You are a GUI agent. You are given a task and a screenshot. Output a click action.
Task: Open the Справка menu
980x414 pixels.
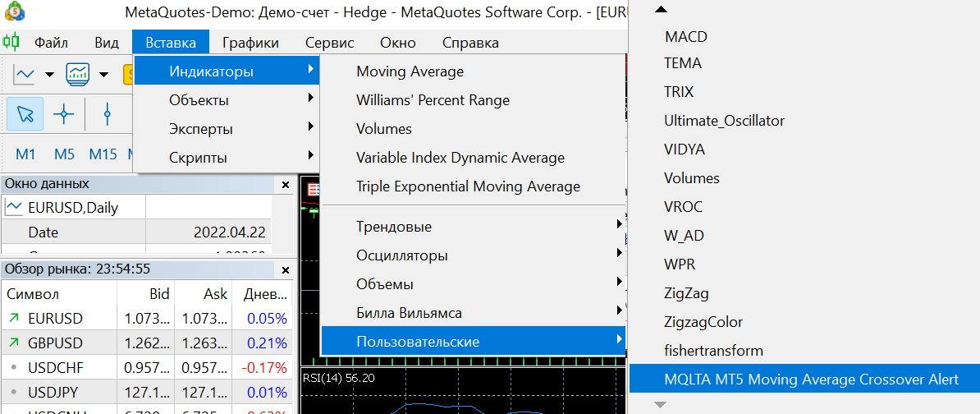[x=470, y=43]
